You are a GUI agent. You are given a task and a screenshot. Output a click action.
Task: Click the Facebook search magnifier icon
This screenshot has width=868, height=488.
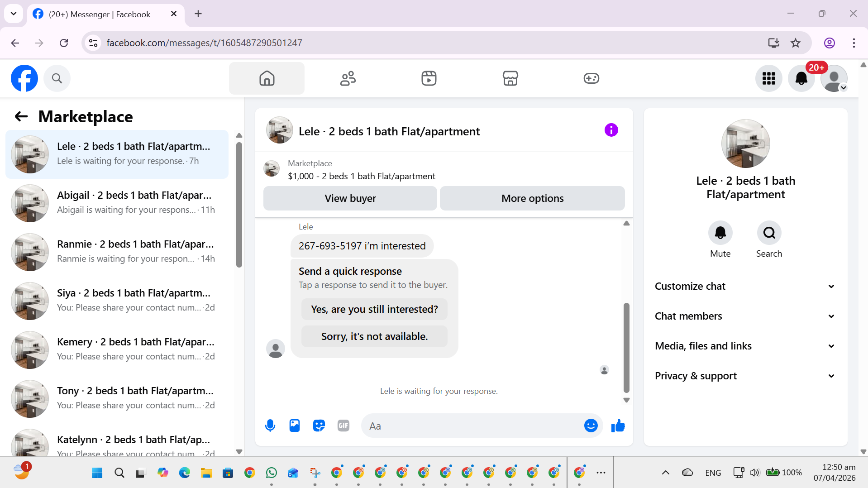click(57, 78)
